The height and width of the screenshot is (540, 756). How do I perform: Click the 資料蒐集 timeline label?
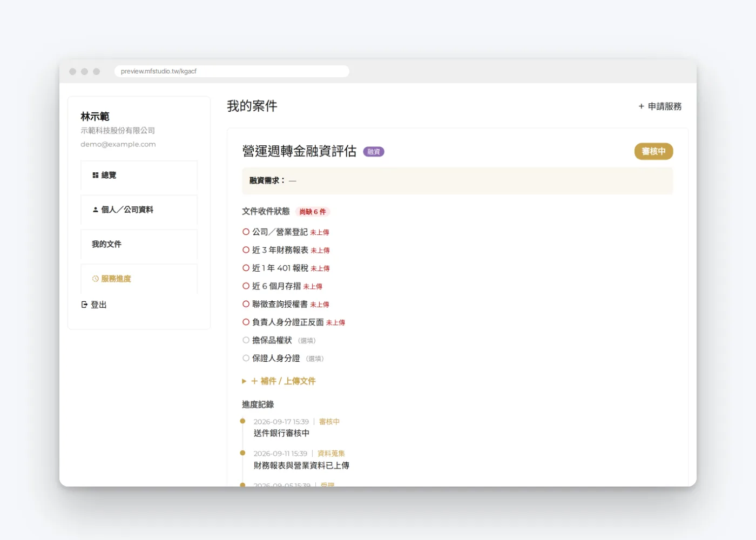coord(331,454)
